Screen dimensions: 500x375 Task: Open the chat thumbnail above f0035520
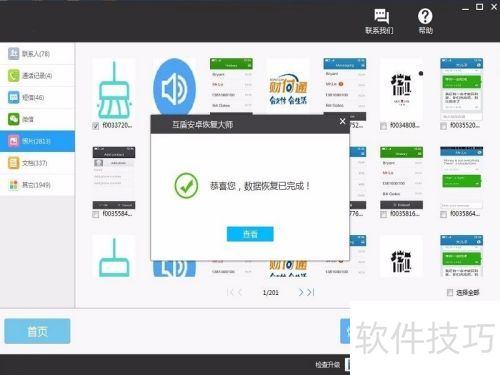[x=462, y=89]
